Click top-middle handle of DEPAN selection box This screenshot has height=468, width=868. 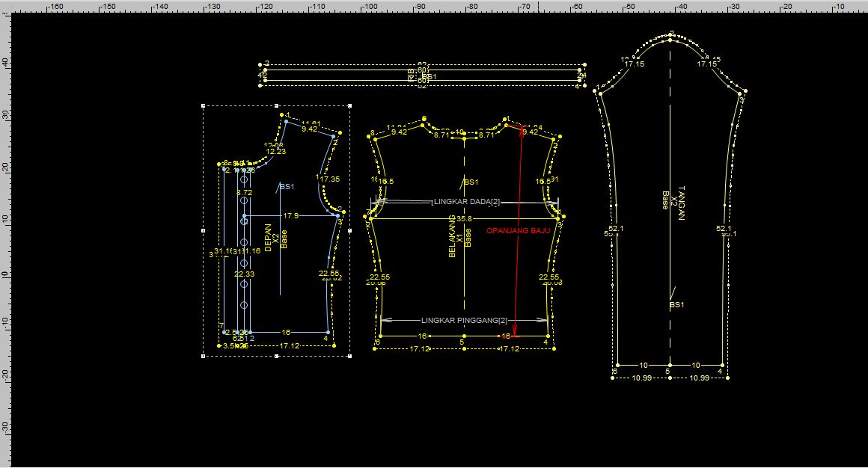[x=277, y=105]
